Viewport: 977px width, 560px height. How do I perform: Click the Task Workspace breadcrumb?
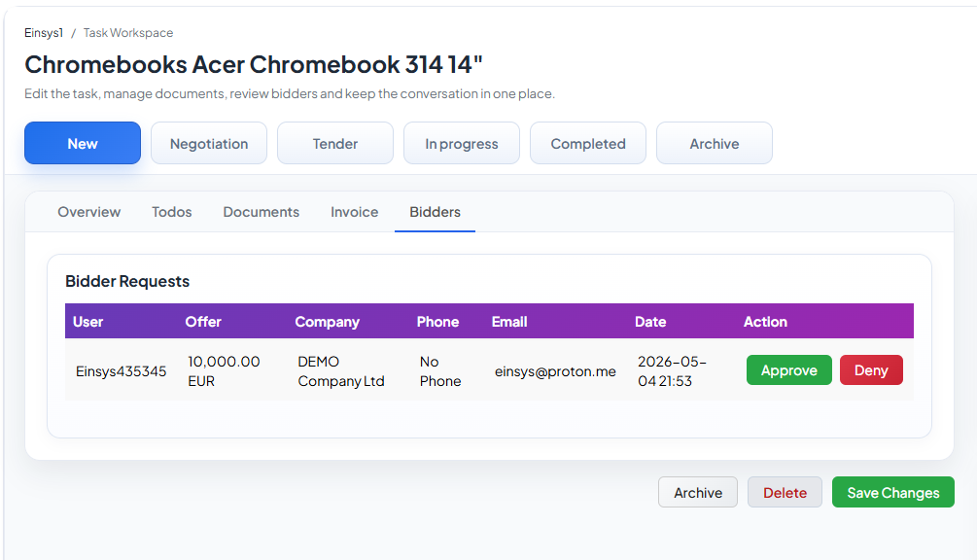128,33
